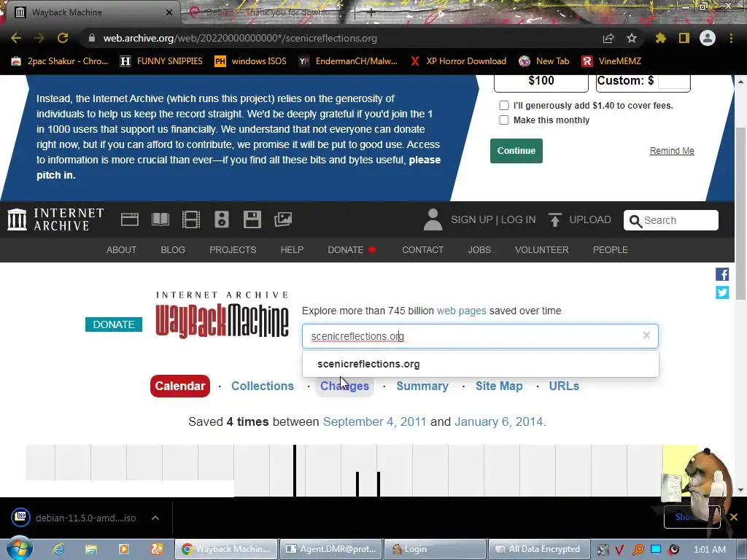Click the Internet Archive Search box
Screen dimensions: 747x560
point(671,220)
